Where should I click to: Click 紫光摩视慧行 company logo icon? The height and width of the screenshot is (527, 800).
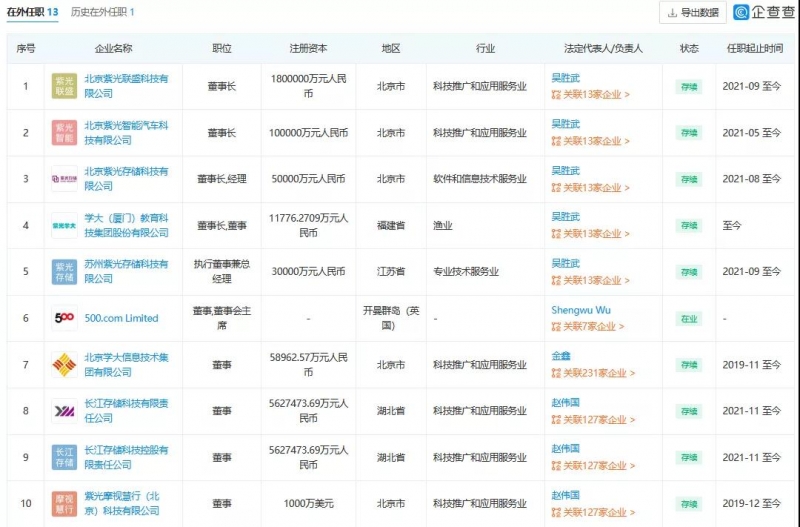64,503
